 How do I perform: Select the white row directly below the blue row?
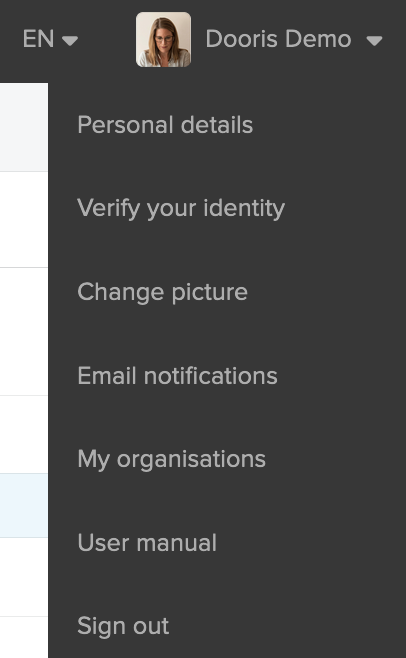pos(24,577)
